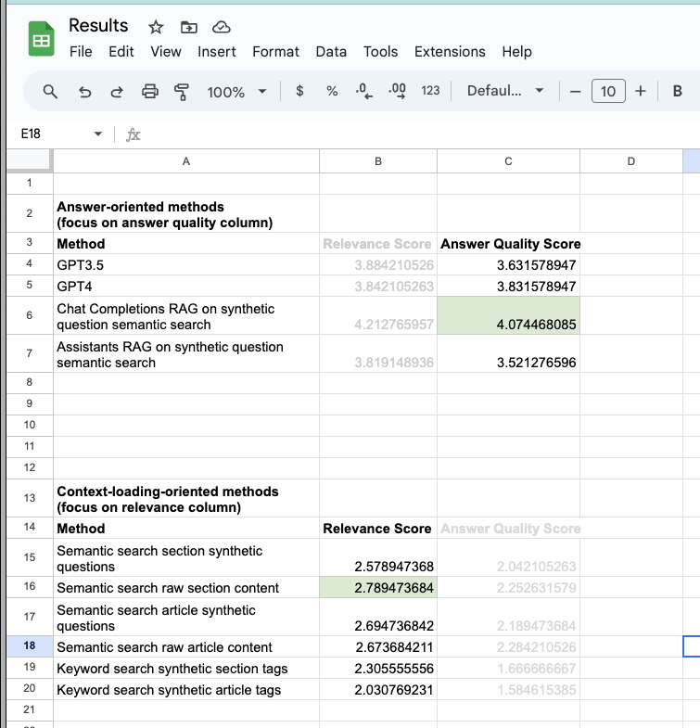
Task: Open the Format menu
Action: pos(275,52)
